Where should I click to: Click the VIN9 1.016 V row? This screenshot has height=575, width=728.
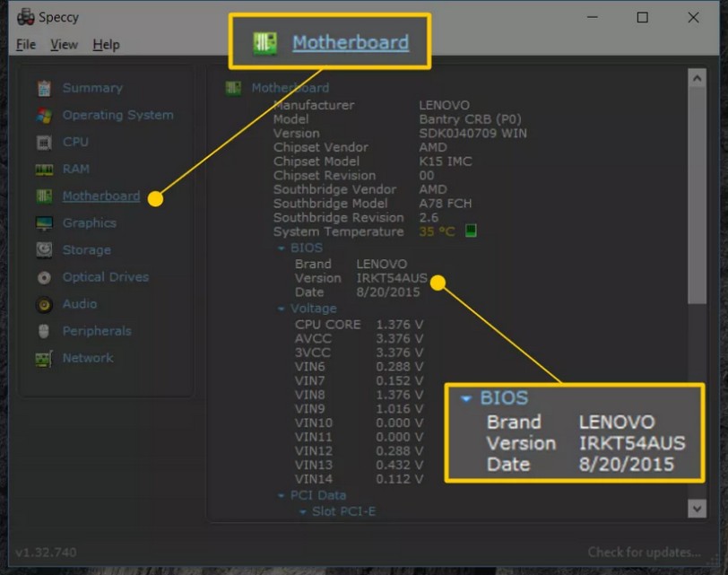(x=359, y=409)
